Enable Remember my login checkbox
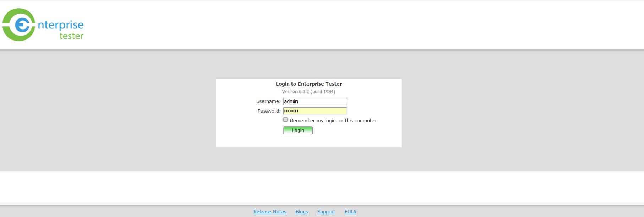644x217 pixels. coord(285,120)
